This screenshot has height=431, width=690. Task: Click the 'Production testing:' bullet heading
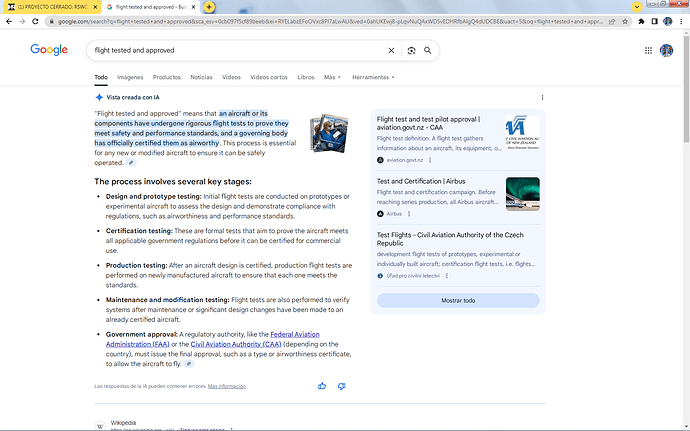(136, 265)
